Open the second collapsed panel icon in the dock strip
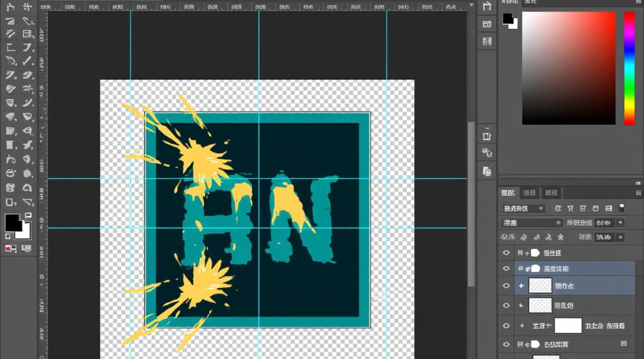Screen dimensions: 644x359 487,24
